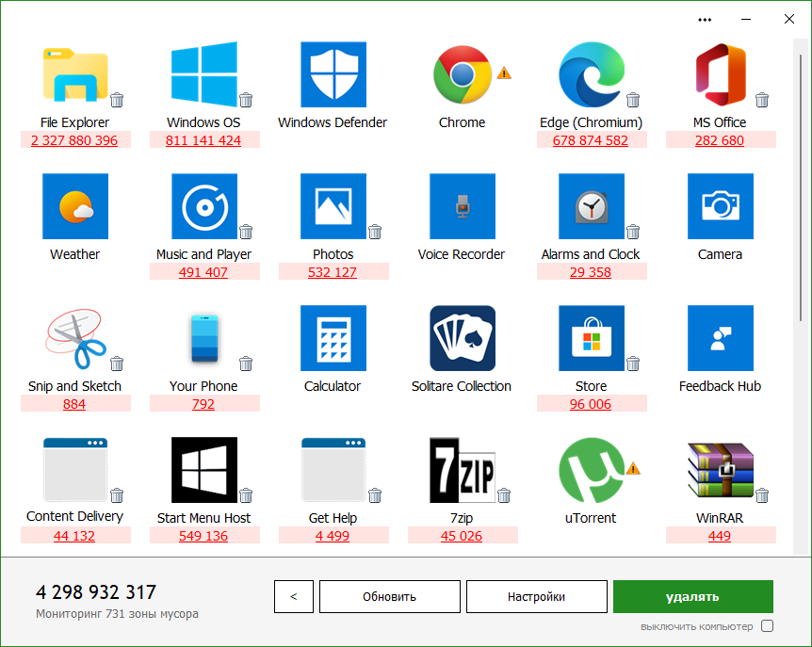Screen dimensions: 812x647
Task: Click the Calculator app icon
Action: click(333, 338)
